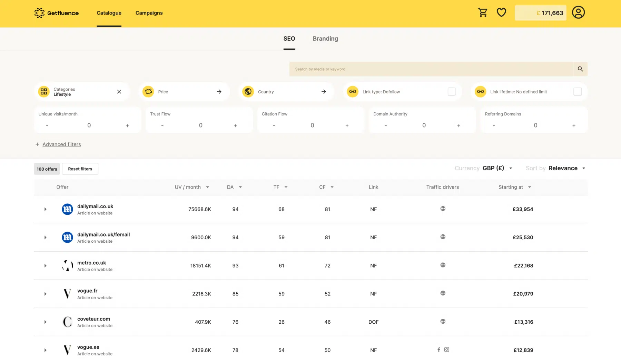This screenshot has width=621, height=364.
Task: Click the Facebook icon for vogue.es
Action: [439, 350]
